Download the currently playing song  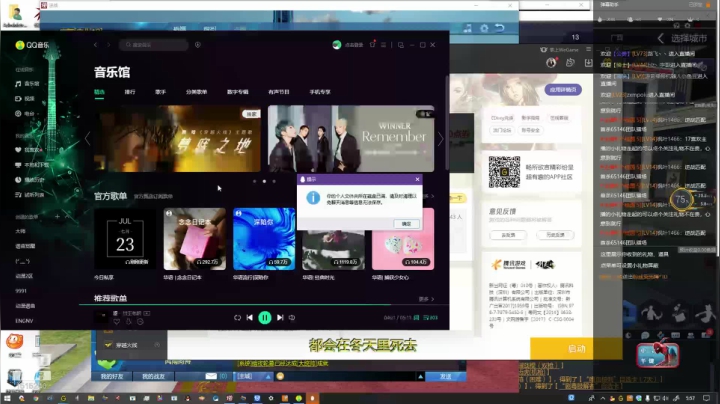point(129,322)
